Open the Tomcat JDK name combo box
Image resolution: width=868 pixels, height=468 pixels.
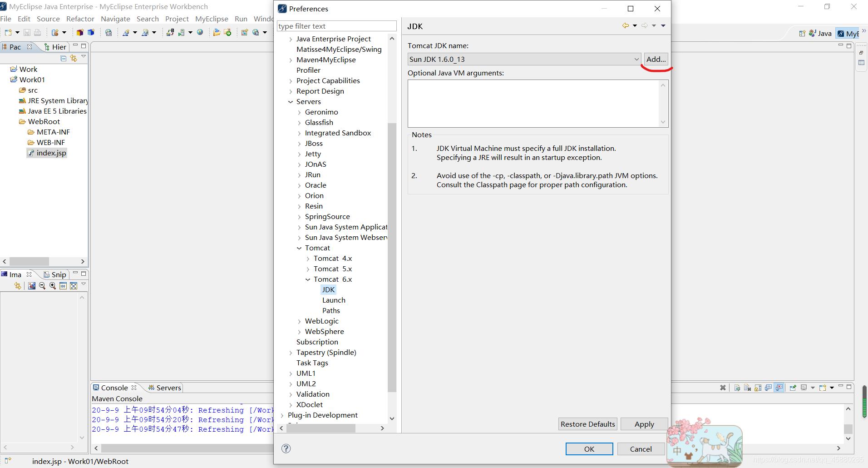pyautogui.click(x=524, y=59)
